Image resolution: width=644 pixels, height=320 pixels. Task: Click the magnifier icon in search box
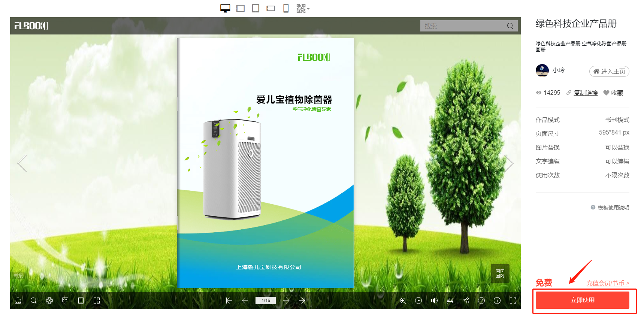[510, 26]
